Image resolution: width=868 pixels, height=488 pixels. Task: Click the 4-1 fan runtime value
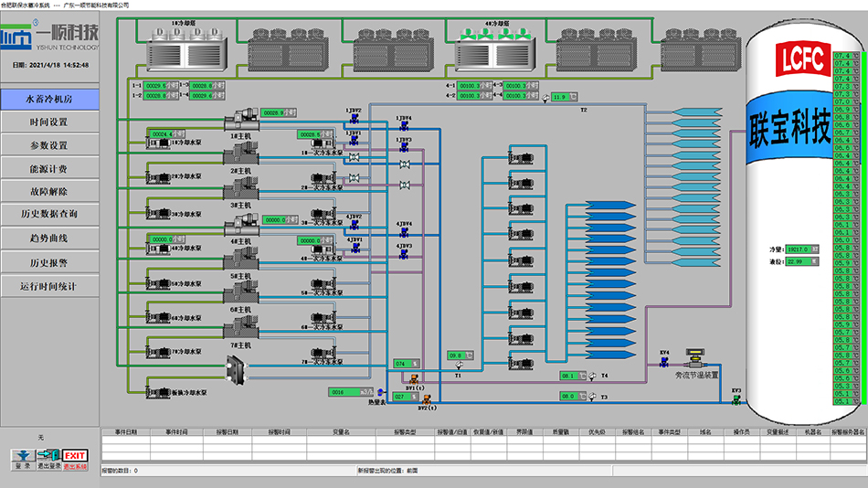click(474, 86)
